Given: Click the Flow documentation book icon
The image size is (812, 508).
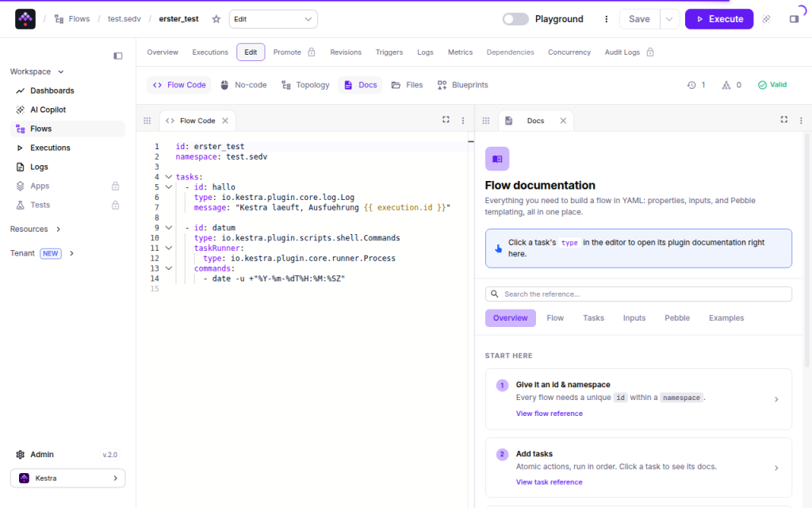Looking at the screenshot, I should (x=497, y=159).
